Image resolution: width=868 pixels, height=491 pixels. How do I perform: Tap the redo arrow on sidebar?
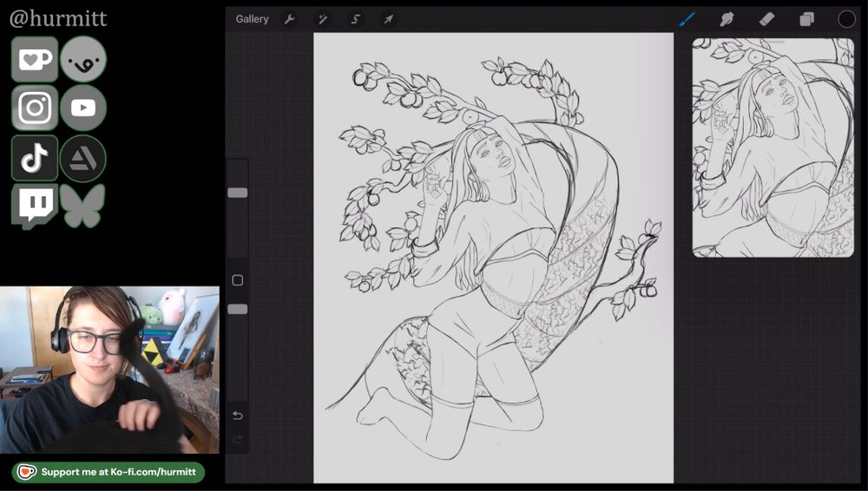coord(238,440)
